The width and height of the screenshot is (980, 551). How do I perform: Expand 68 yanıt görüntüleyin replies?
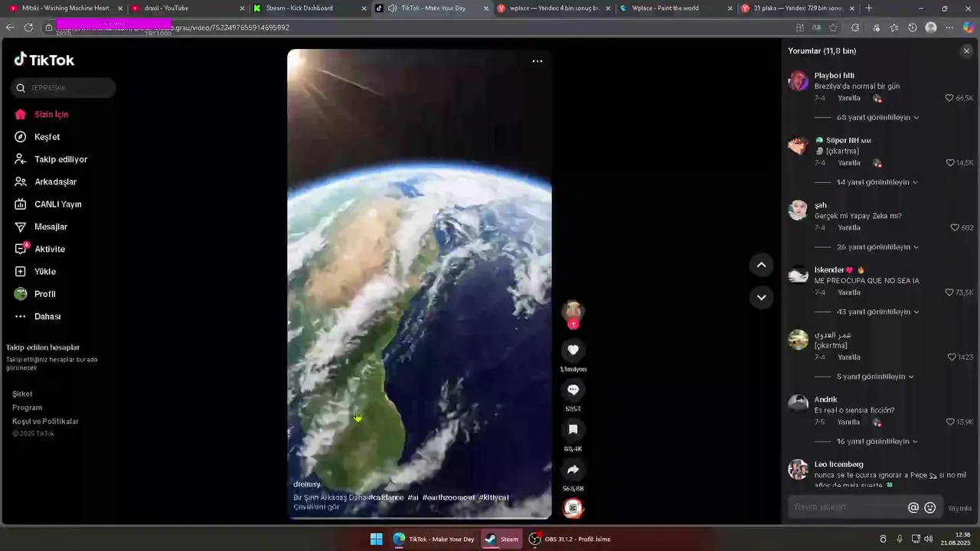coord(877,118)
